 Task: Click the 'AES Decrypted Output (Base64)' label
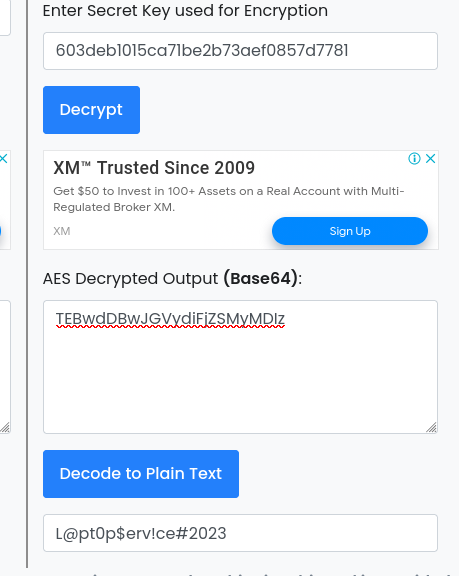172,278
